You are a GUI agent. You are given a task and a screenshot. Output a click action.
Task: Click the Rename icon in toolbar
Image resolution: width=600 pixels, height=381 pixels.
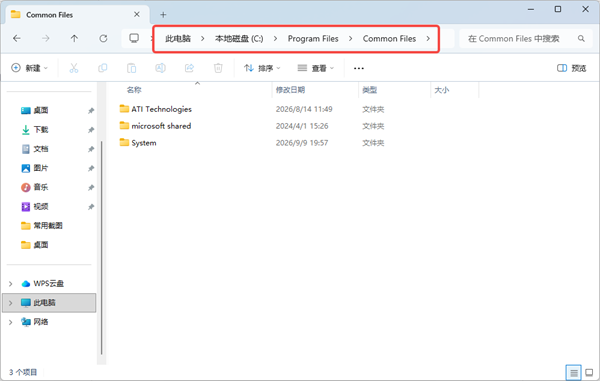(160, 68)
